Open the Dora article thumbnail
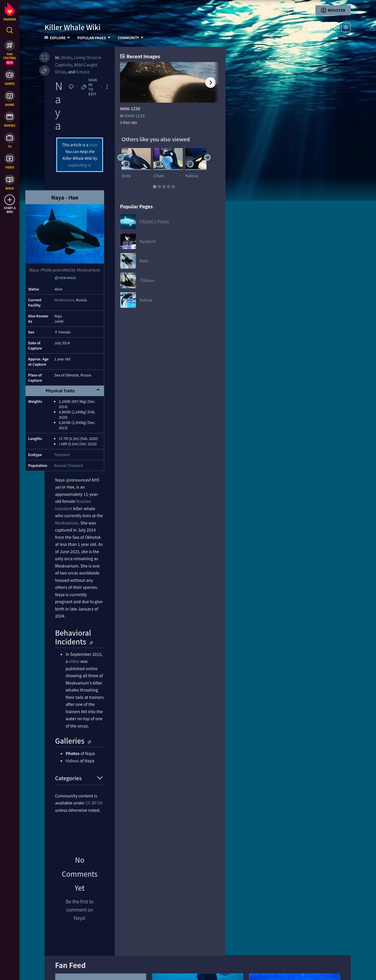 pyautogui.click(x=136, y=159)
